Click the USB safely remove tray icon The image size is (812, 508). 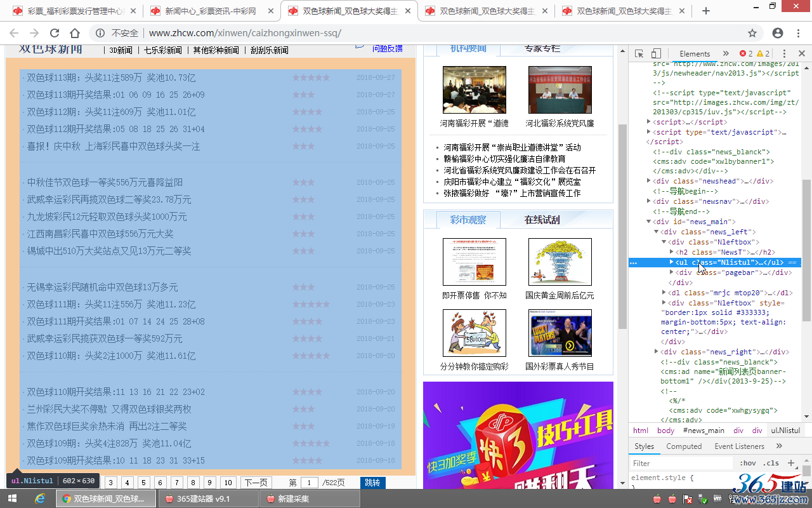(703, 499)
